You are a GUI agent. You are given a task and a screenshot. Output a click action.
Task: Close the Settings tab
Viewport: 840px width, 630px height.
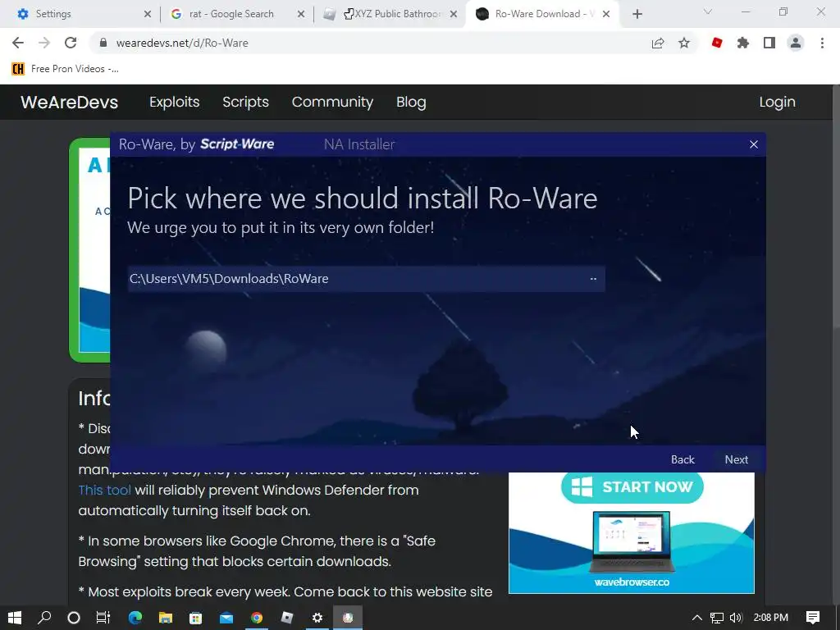(148, 15)
